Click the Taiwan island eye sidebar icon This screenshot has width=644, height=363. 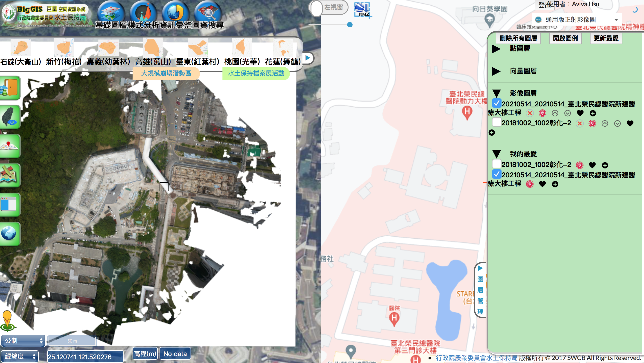10,117
